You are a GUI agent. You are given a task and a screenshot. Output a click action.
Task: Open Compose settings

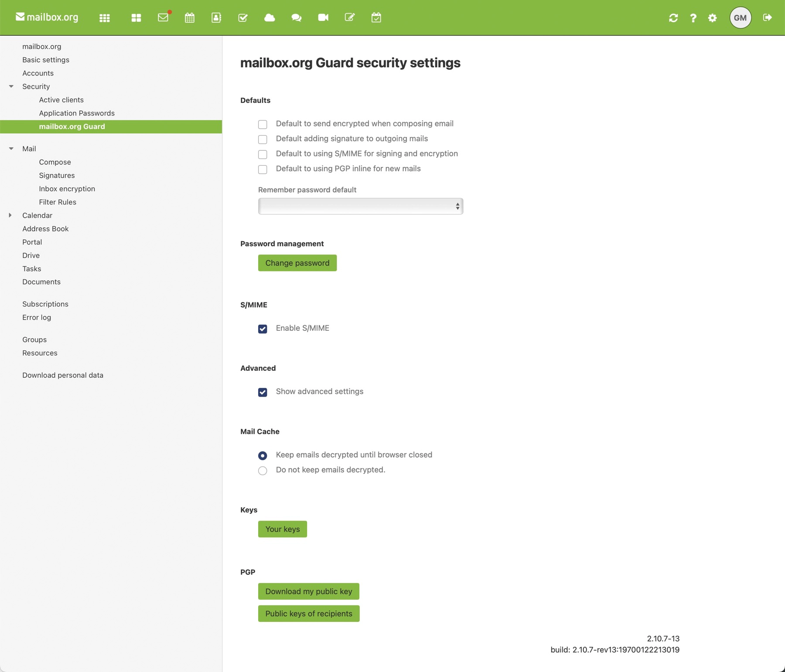(x=55, y=162)
